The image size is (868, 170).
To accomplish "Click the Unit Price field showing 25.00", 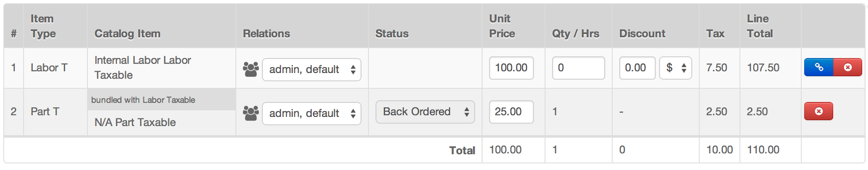I will tap(511, 112).
